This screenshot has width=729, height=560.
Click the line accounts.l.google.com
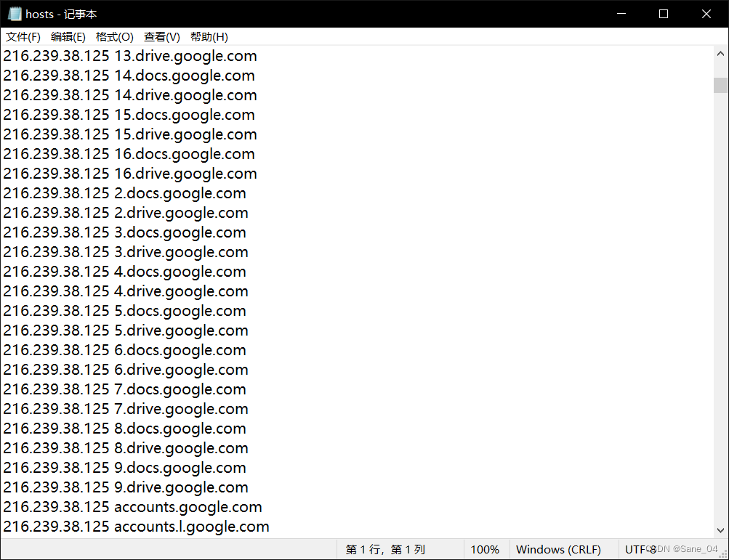pos(136,527)
